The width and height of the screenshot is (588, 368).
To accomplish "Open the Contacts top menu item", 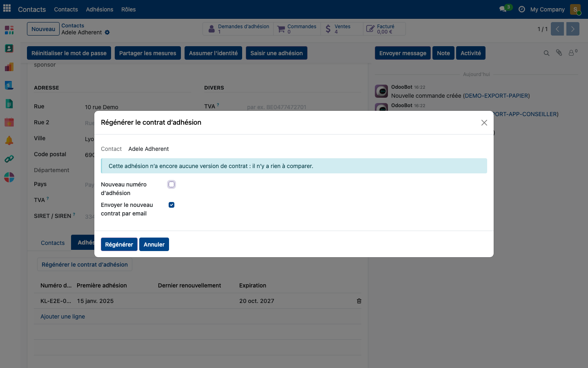I will coord(66,9).
